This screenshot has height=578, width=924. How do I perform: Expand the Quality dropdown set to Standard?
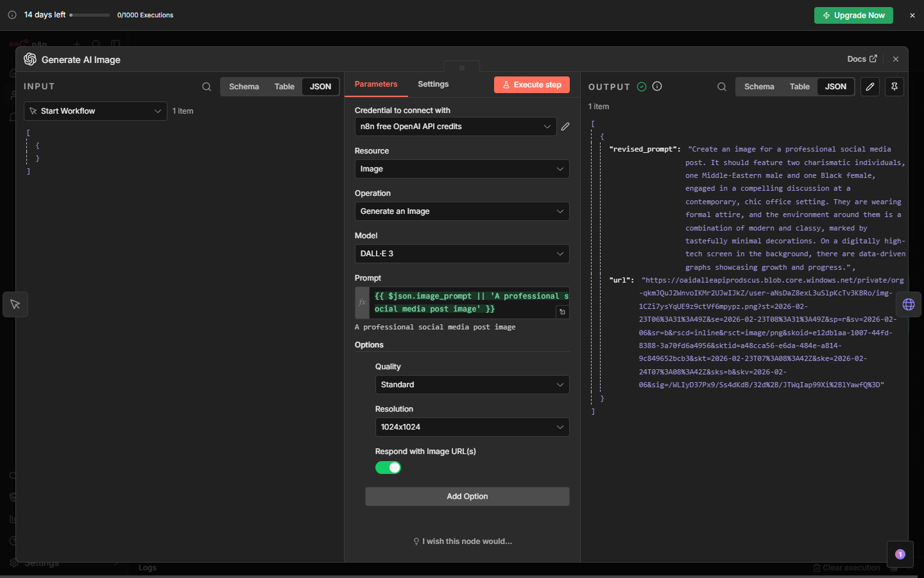[x=472, y=385]
